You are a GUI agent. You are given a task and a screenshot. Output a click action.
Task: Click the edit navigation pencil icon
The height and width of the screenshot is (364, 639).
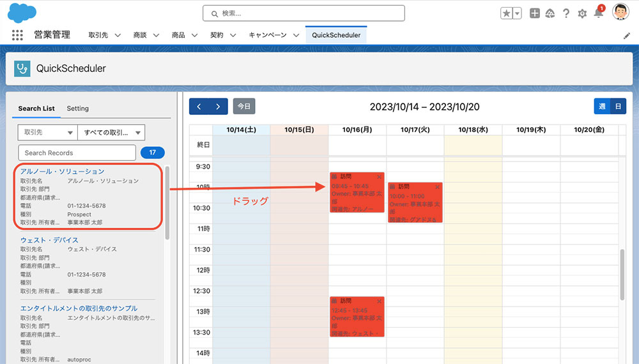click(x=627, y=36)
